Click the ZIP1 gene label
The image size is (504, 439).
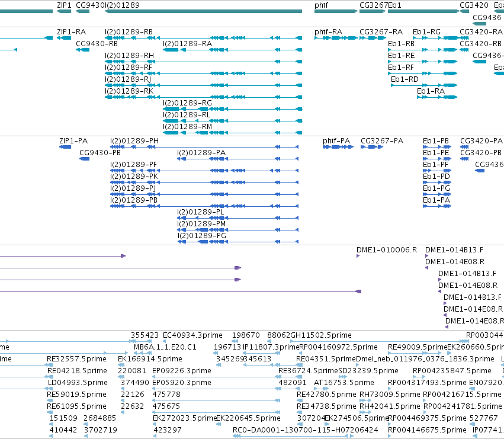click(x=64, y=5)
